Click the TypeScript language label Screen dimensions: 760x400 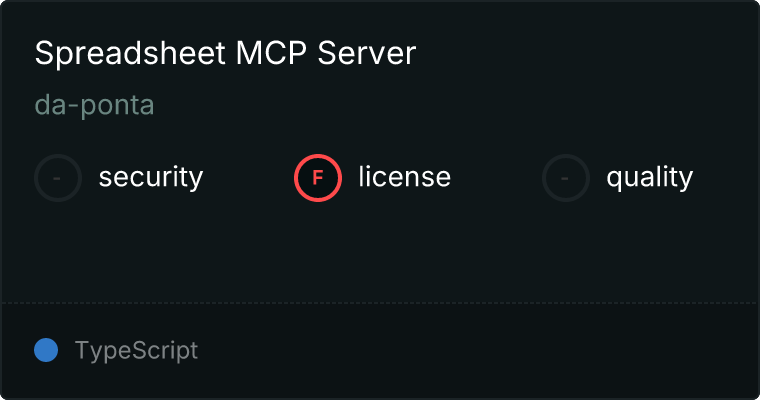click(x=137, y=351)
